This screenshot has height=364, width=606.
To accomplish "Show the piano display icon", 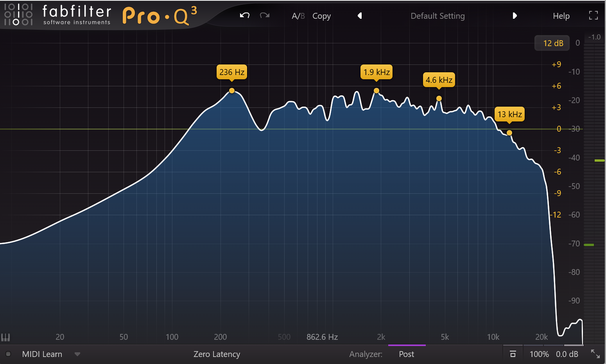I will click(5, 337).
